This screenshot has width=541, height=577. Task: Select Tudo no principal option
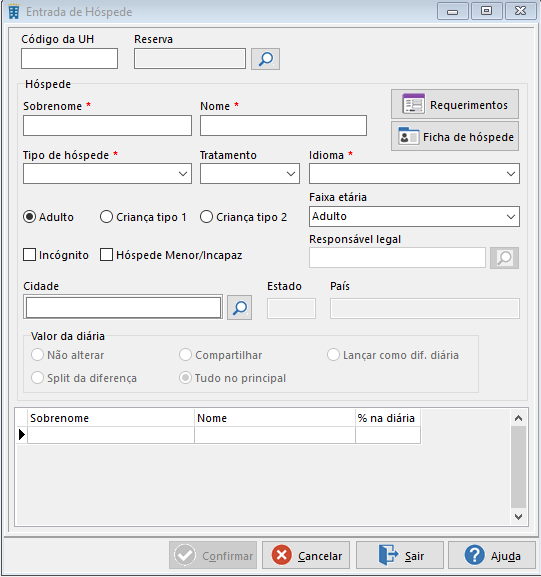point(185,378)
